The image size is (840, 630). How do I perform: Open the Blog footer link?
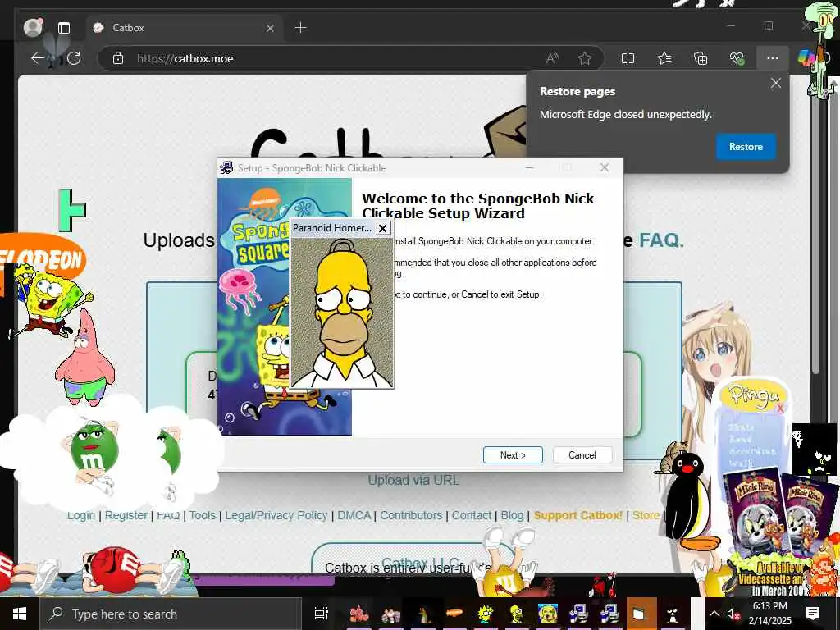[512, 515]
